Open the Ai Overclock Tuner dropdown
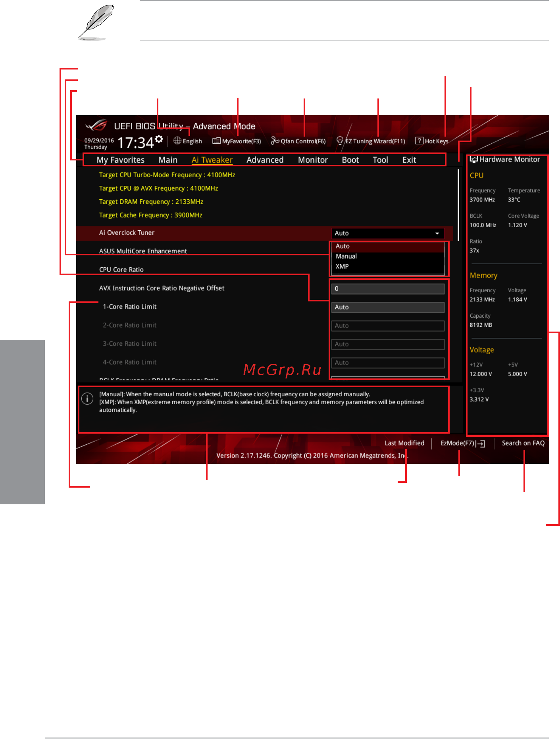 (388, 233)
